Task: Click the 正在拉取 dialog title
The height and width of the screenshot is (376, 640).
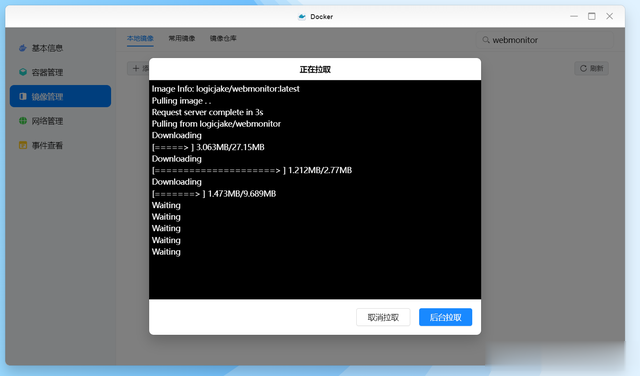Action: (315, 69)
